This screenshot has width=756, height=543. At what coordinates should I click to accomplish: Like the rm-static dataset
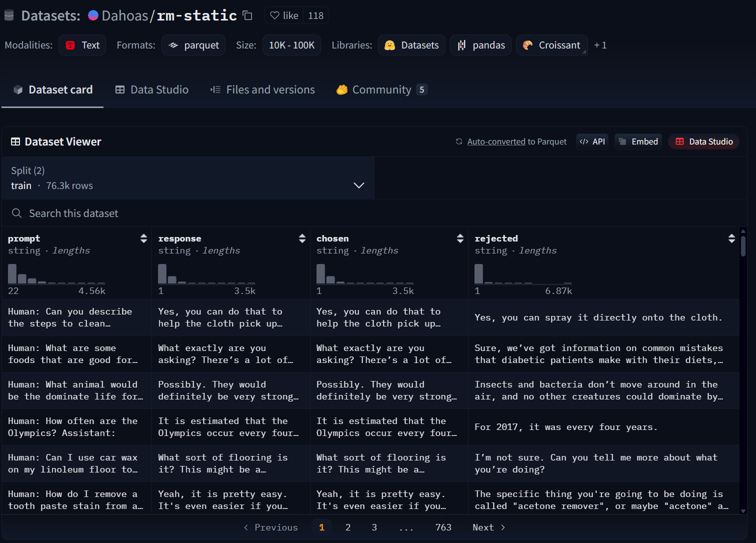coord(284,15)
